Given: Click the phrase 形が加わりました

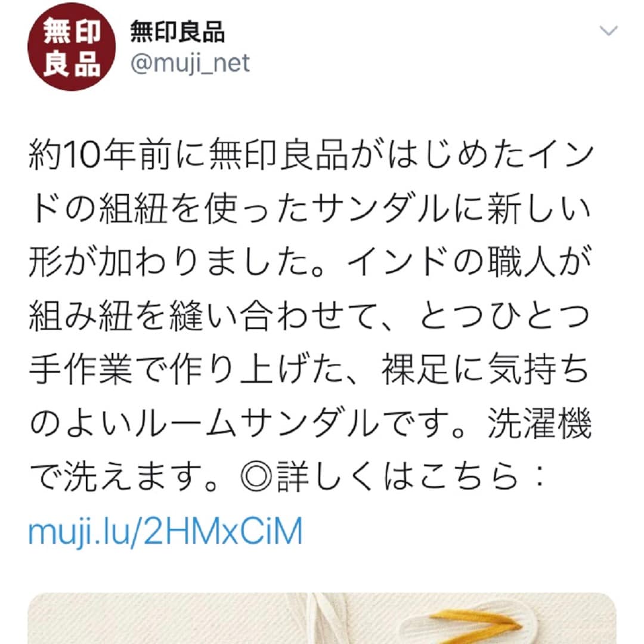Looking at the screenshot, I should coord(169,263).
